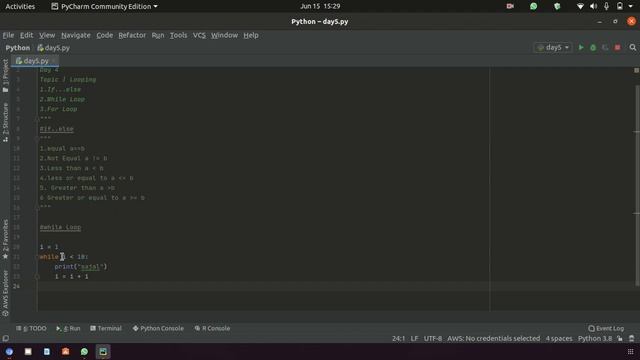
Task: Open PyCharm Community Edition app menu
Action: (104, 6)
